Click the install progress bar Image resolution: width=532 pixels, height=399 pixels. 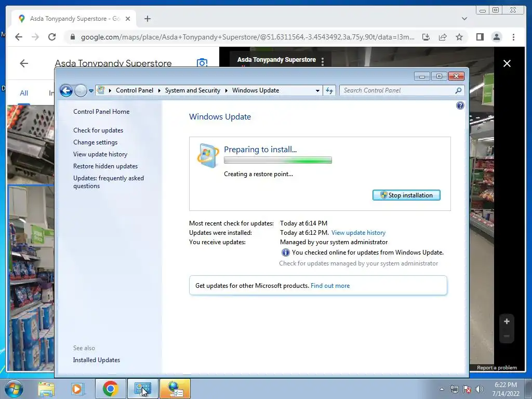pyautogui.click(x=278, y=160)
